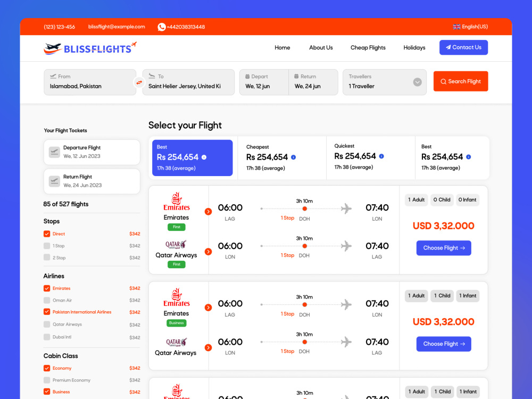Click the Depart date field
This screenshot has width=532, height=399.
[264, 82]
